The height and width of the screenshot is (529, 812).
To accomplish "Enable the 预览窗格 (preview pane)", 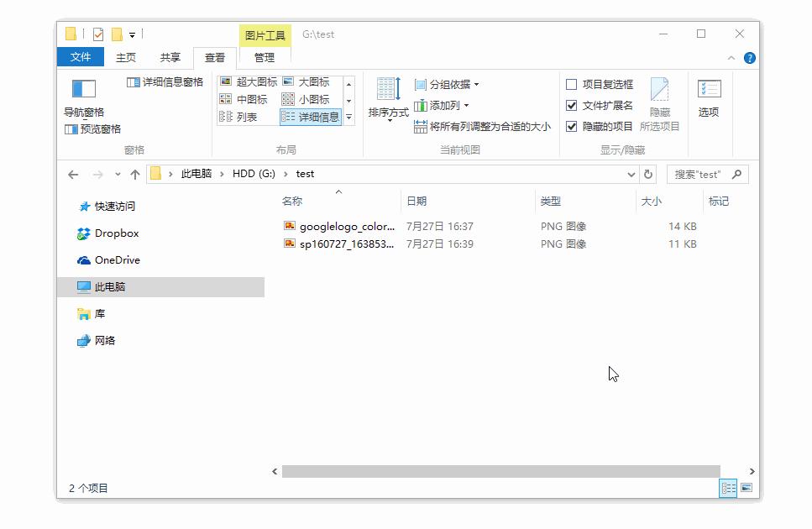I will point(95,128).
